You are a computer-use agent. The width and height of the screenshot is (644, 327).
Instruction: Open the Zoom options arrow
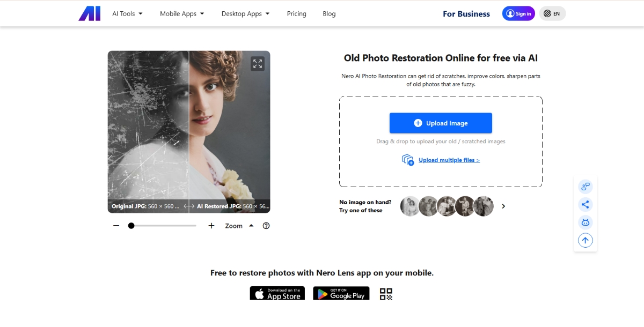point(251,226)
